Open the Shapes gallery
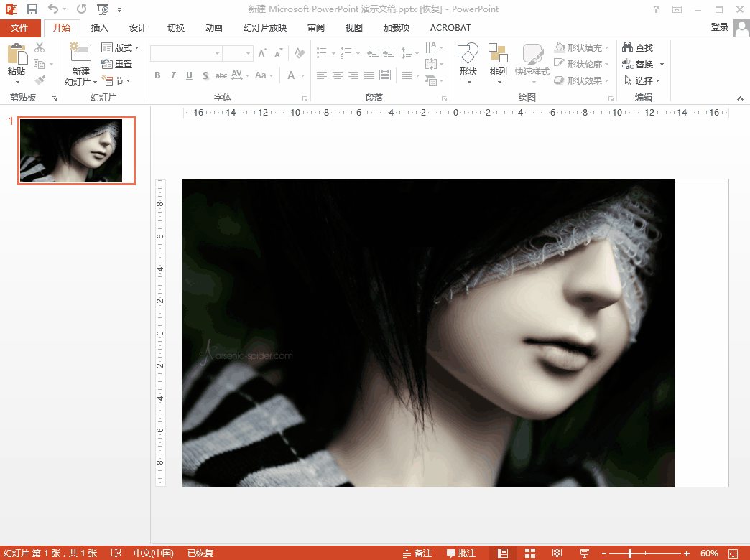This screenshot has width=750, height=560. point(468,62)
